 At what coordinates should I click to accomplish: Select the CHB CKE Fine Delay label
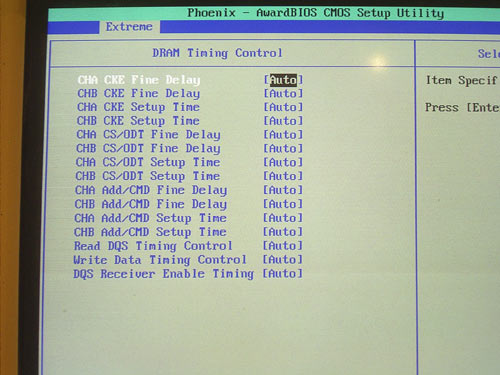tap(139, 94)
